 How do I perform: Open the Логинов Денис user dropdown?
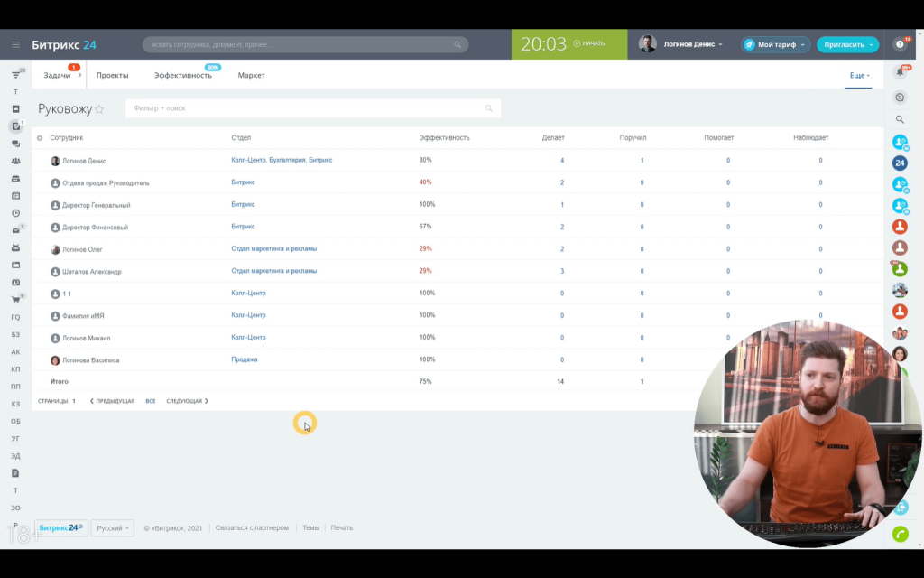pyautogui.click(x=693, y=44)
